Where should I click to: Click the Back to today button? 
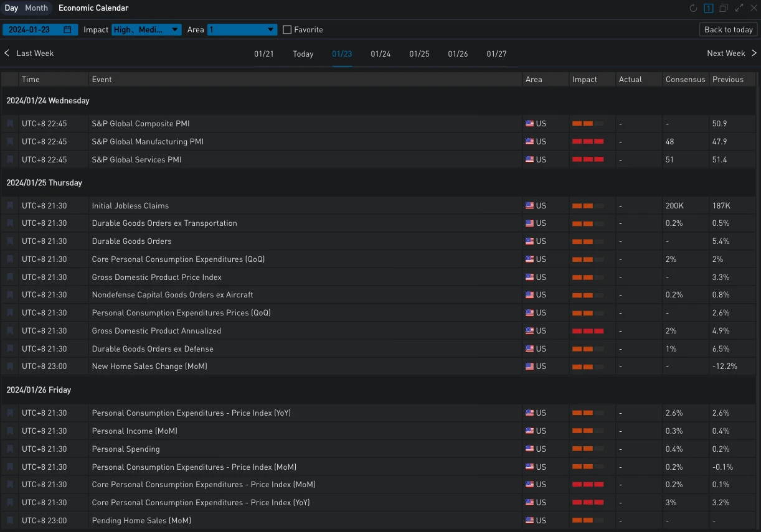tap(728, 30)
